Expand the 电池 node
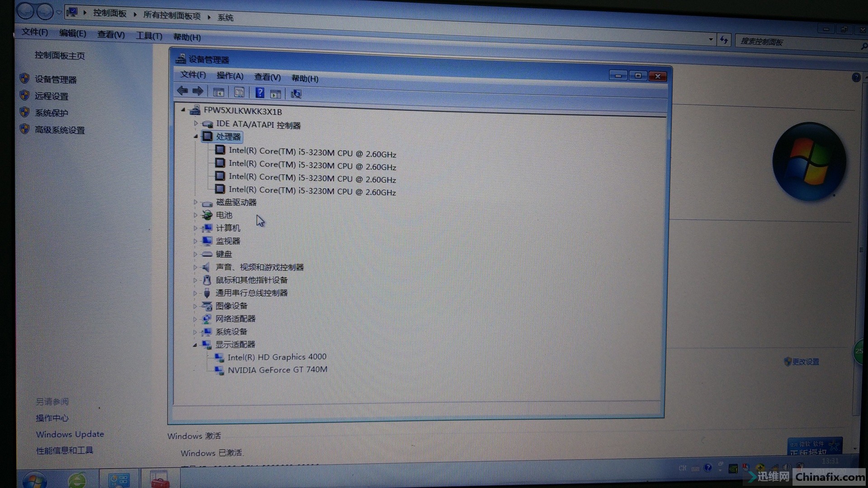Screen dimensions: 868x488 [x=195, y=215]
